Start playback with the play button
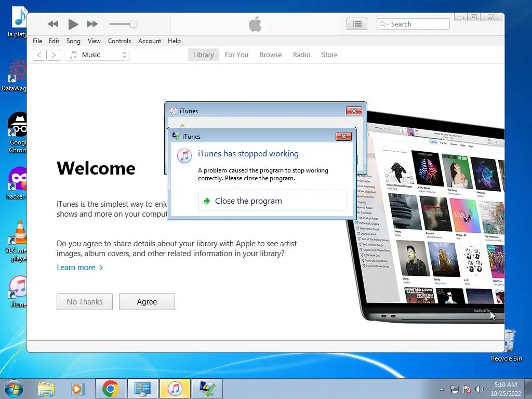This screenshot has height=399, width=532. [73, 24]
